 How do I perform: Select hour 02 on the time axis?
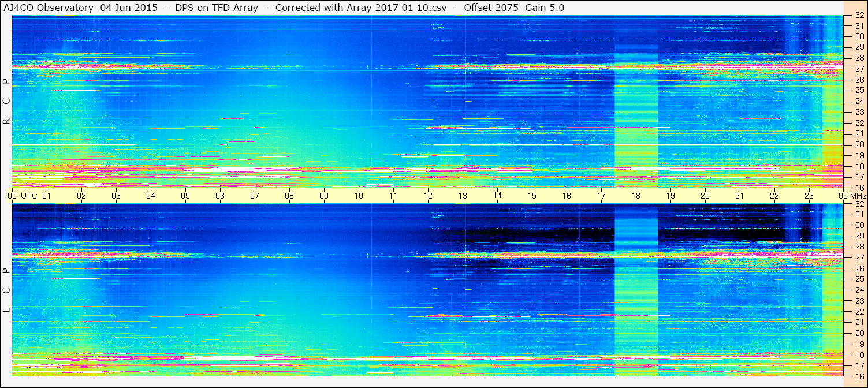pos(81,196)
